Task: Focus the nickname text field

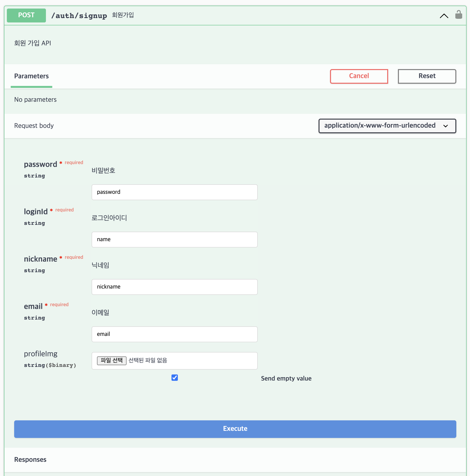Action: [174, 287]
